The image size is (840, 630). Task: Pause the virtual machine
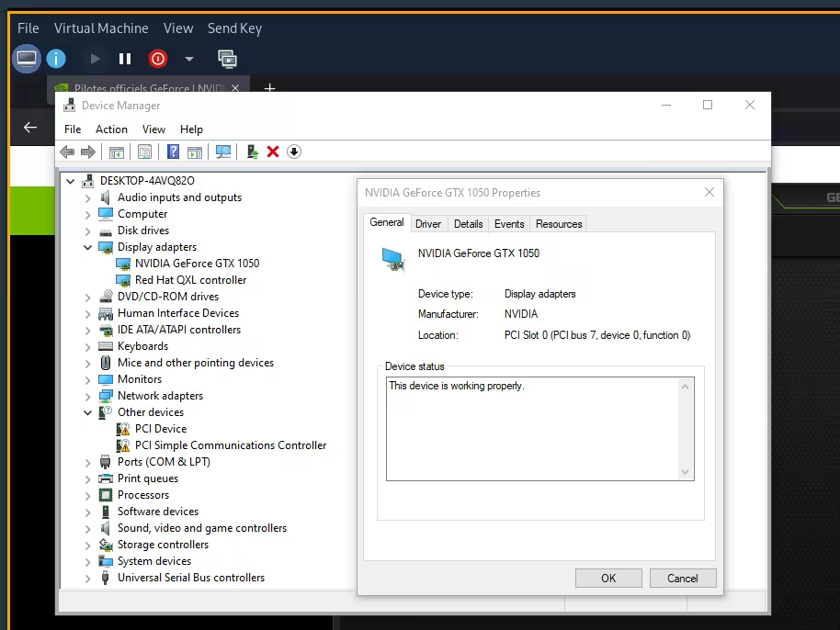point(125,59)
